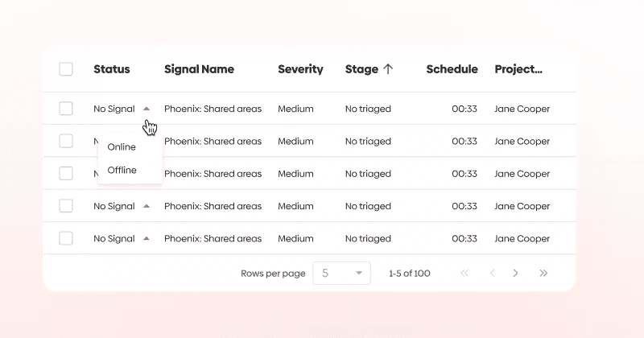Check the first row checkbox
644x338 pixels.
click(66, 109)
